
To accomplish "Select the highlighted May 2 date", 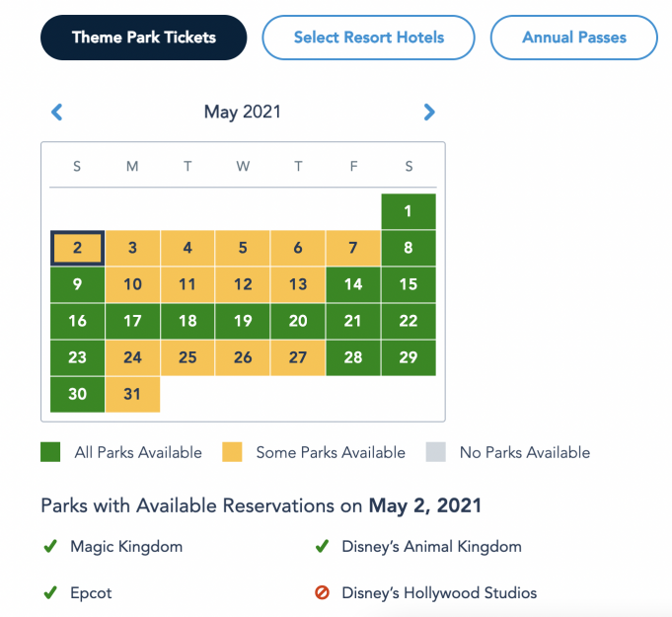I will point(78,248).
